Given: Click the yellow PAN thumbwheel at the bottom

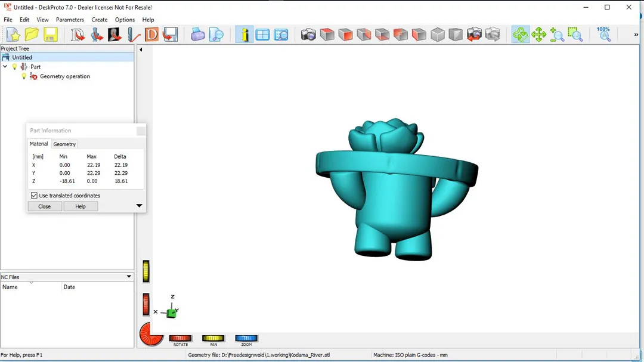Looking at the screenshot, I should pos(213,338).
